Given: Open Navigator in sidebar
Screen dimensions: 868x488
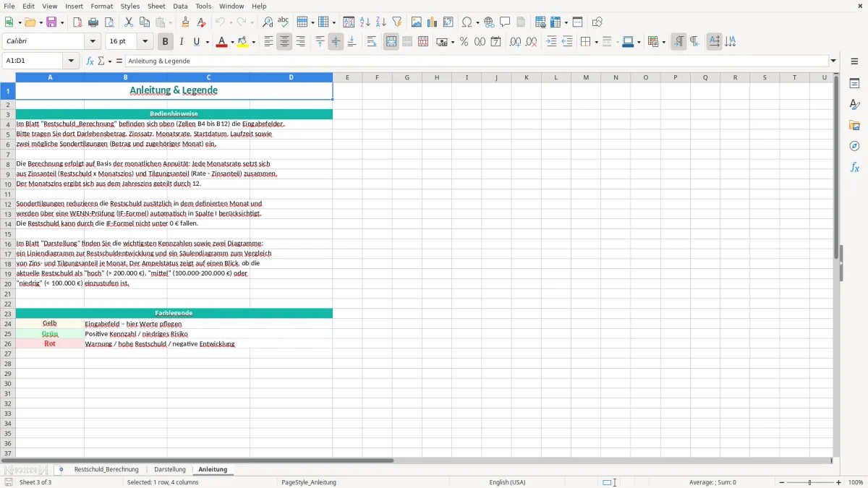Looking at the screenshot, I should pyautogui.click(x=854, y=146).
